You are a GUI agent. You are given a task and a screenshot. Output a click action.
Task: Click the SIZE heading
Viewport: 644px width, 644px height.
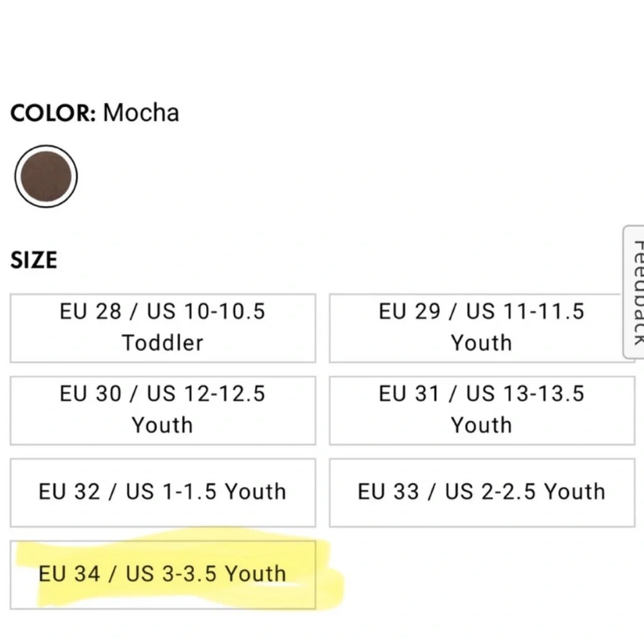click(33, 260)
